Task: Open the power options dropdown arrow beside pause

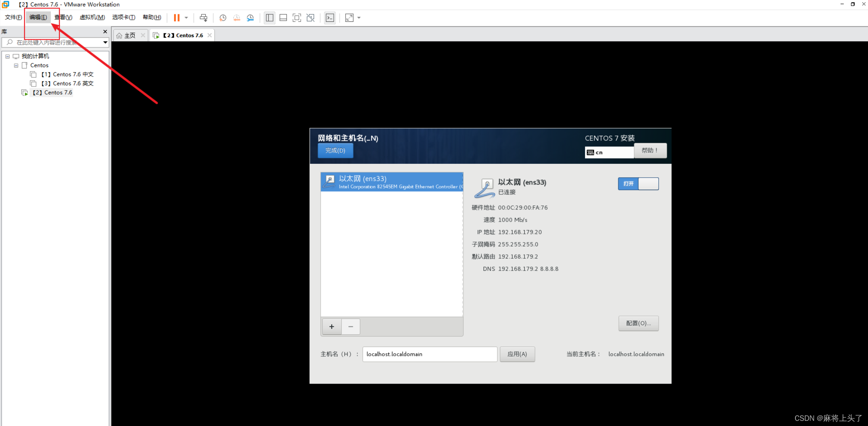Action: click(186, 18)
